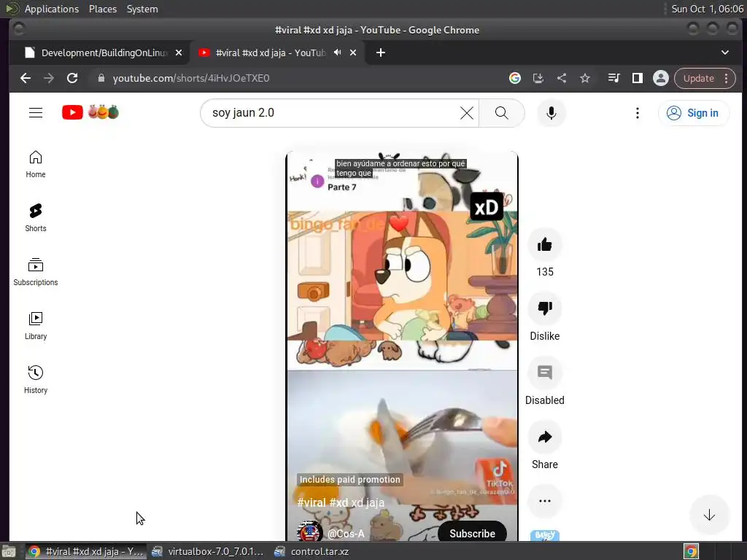Expand tab search dropdown chevron

click(x=724, y=52)
